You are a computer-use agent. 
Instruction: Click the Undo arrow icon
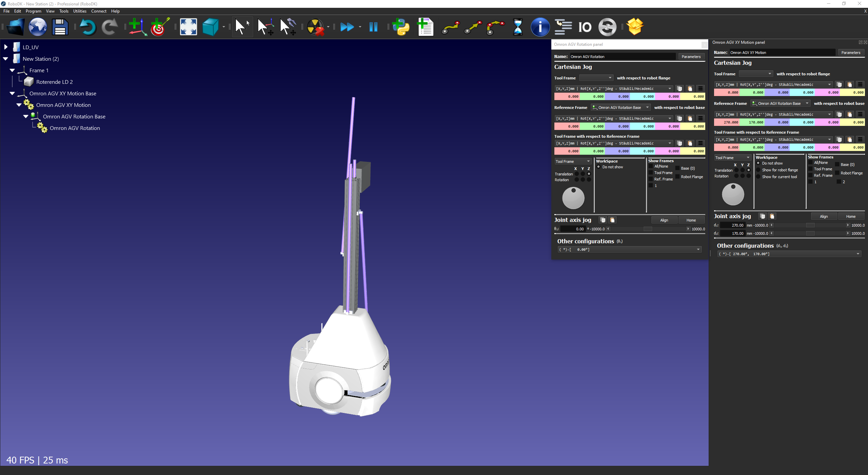tap(88, 27)
